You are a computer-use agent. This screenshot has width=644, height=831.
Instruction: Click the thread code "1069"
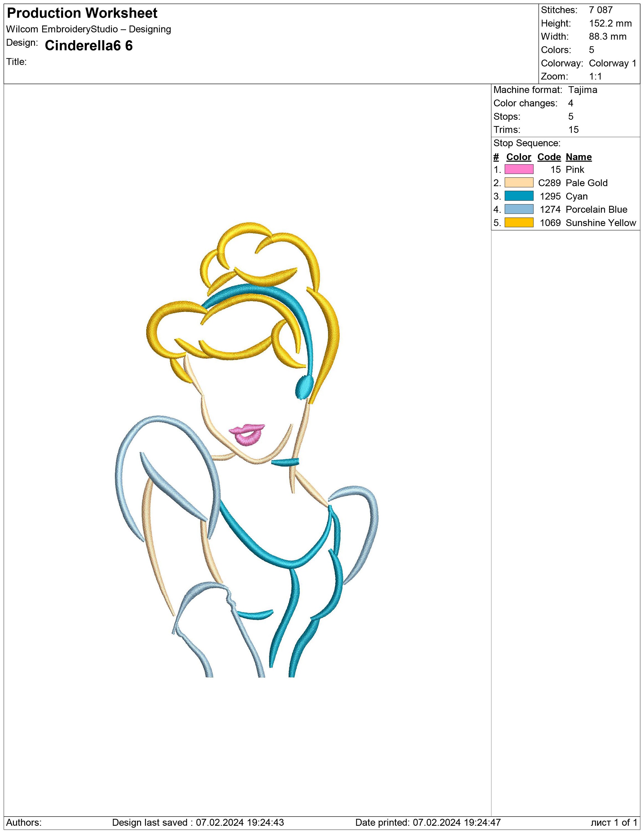click(x=550, y=223)
